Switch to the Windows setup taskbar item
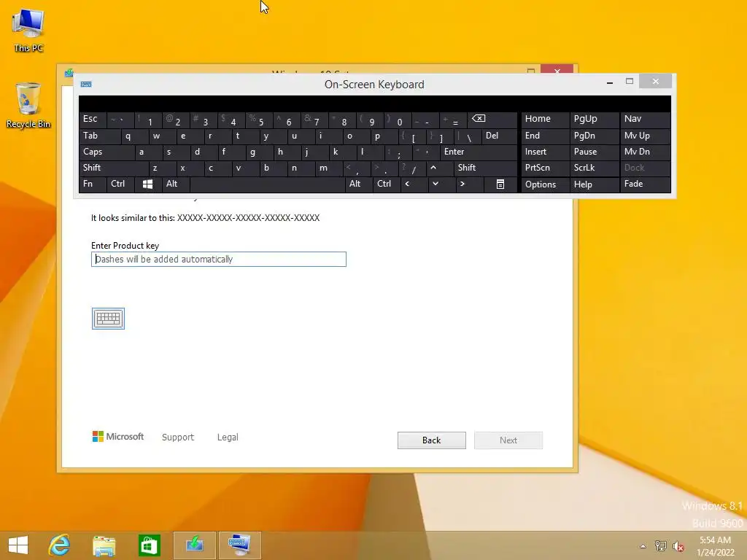747x560 pixels. 194,545
